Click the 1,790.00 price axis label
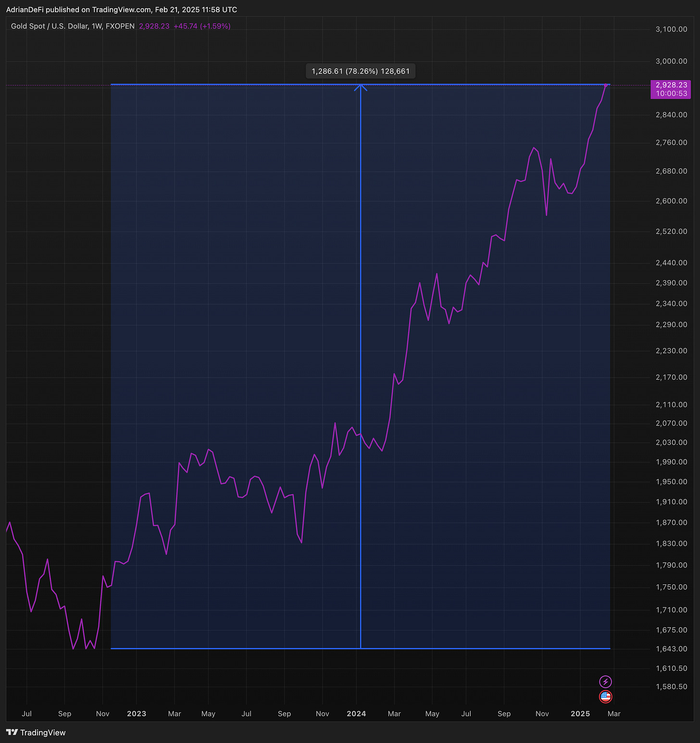Viewport: 700px width, 743px height. [x=671, y=565]
